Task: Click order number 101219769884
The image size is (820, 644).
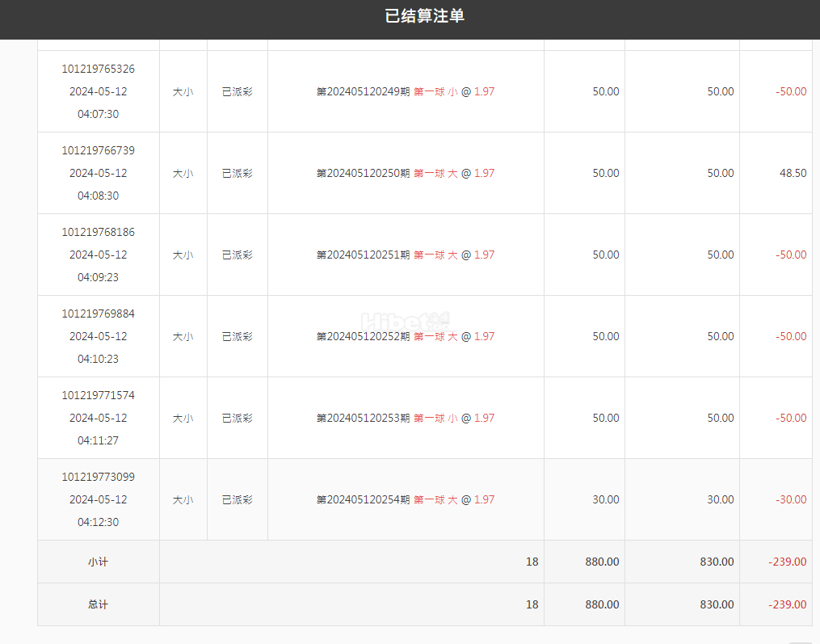Action: click(x=99, y=314)
